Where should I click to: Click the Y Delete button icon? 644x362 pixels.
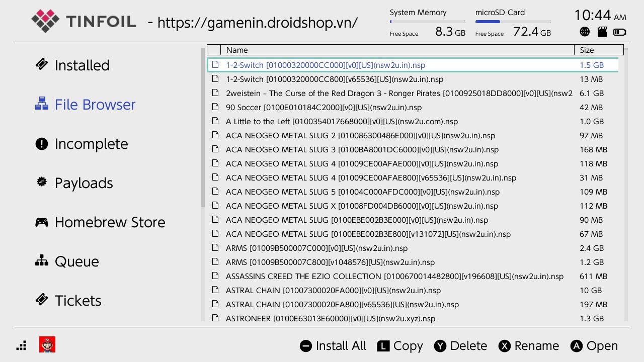(x=440, y=346)
